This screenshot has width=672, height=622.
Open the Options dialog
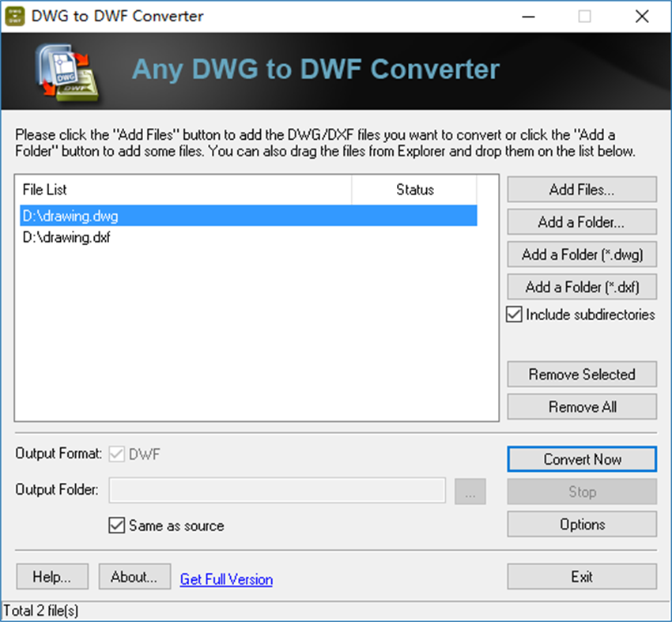tap(581, 524)
